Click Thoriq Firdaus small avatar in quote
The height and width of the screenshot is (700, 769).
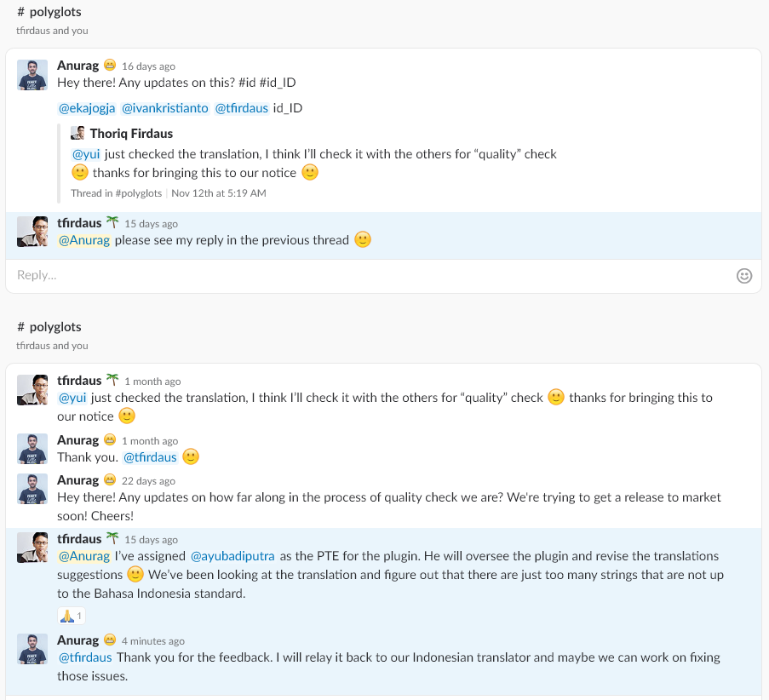tap(77, 133)
